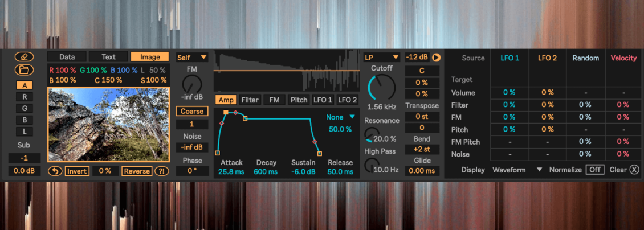Screen dimensions: 644x230
Task: Open the folder load file icon
Action: point(25,69)
